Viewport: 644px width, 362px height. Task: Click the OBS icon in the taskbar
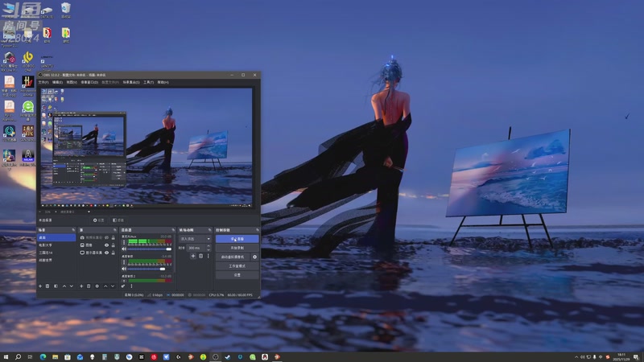point(215,357)
